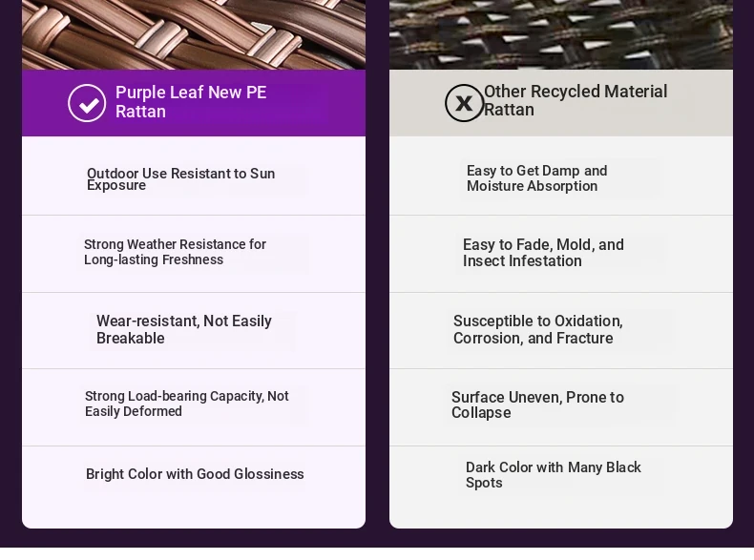Click the white checkmark circle icon
This screenshot has width=754, height=560.
pyautogui.click(x=87, y=103)
